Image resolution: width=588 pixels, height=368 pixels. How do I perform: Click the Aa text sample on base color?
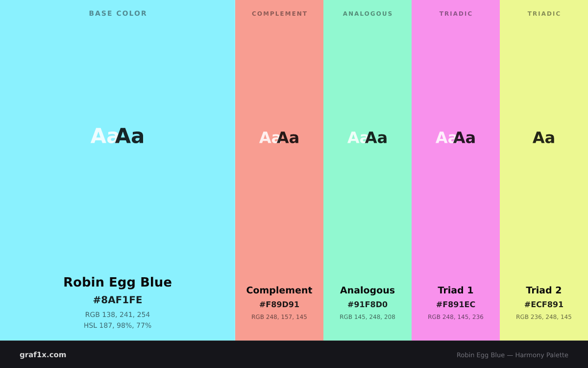(x=118, y=136)
